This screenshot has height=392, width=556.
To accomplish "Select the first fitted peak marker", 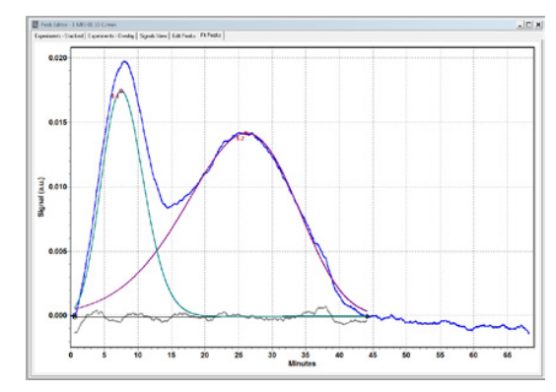I will [x=121, y=91].
